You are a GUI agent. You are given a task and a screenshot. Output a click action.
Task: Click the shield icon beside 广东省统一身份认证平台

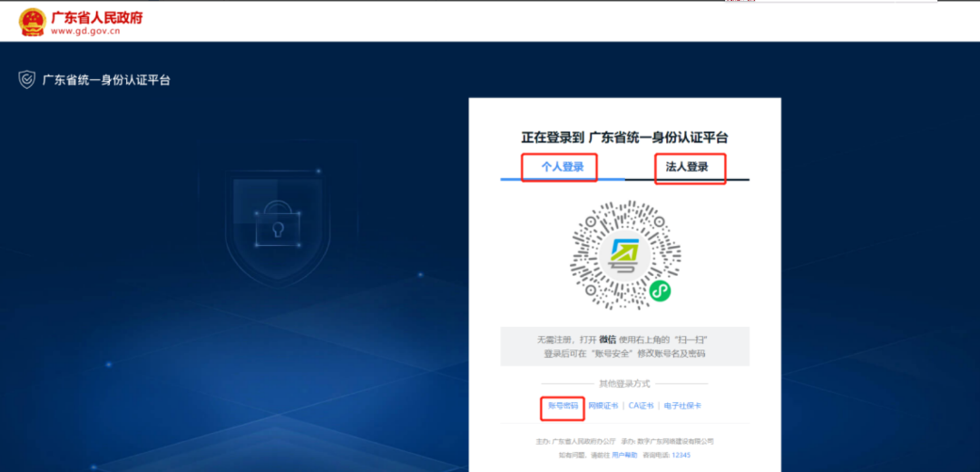pos(27,79)
